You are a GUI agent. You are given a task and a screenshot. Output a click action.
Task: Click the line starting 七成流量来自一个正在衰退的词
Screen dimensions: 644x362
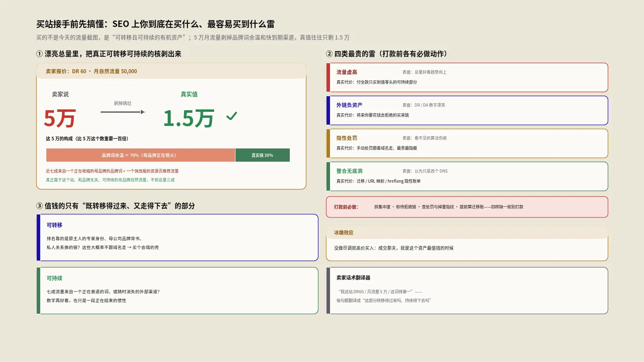[103, 292]
